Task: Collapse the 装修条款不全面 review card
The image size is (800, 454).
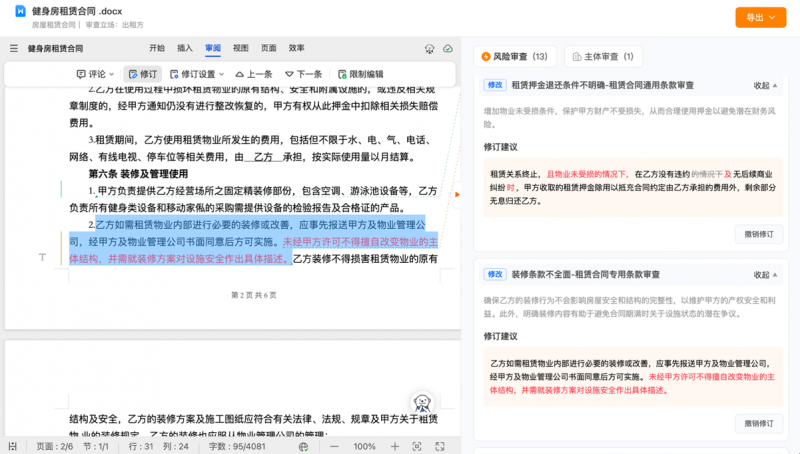Action: 765,274
